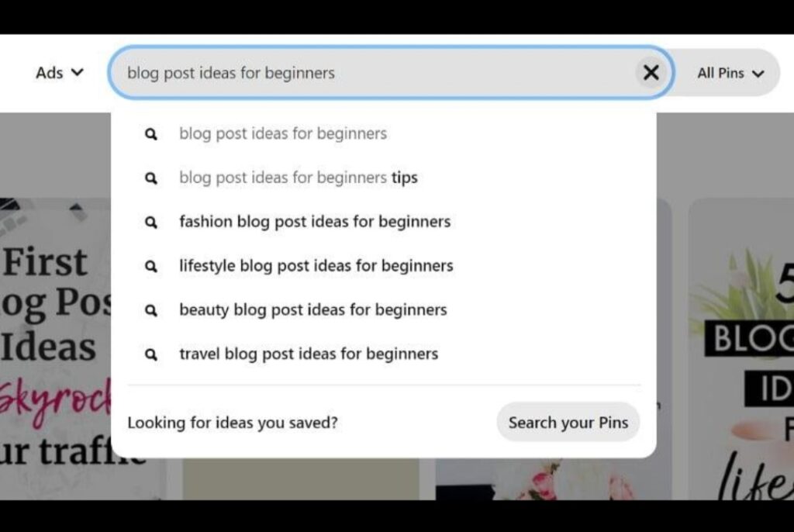The width and height of the screenshot is (794, 532).
Task: Click the search icon next to beauty suggestion
Action: click(150, 309)
